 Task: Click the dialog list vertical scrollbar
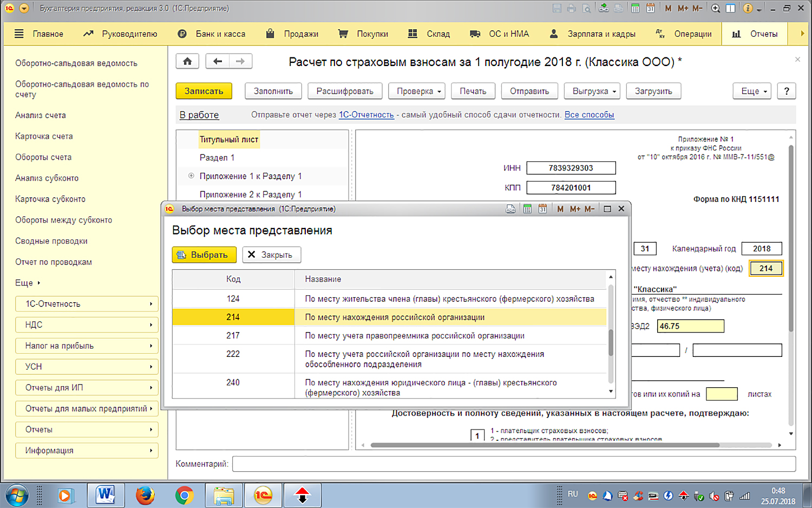[611, 342]
